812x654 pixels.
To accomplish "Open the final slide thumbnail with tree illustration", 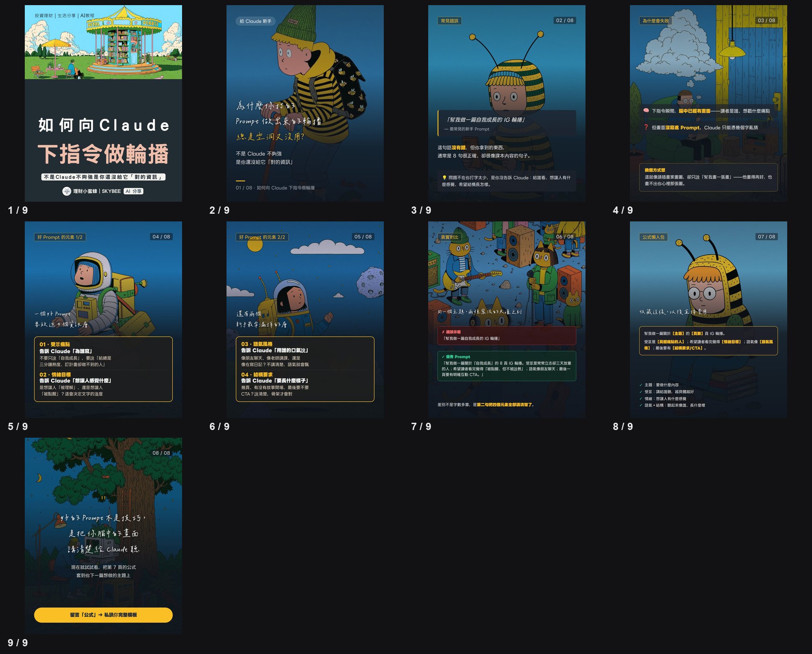I will pyautogui.click(x=103, y=536).
